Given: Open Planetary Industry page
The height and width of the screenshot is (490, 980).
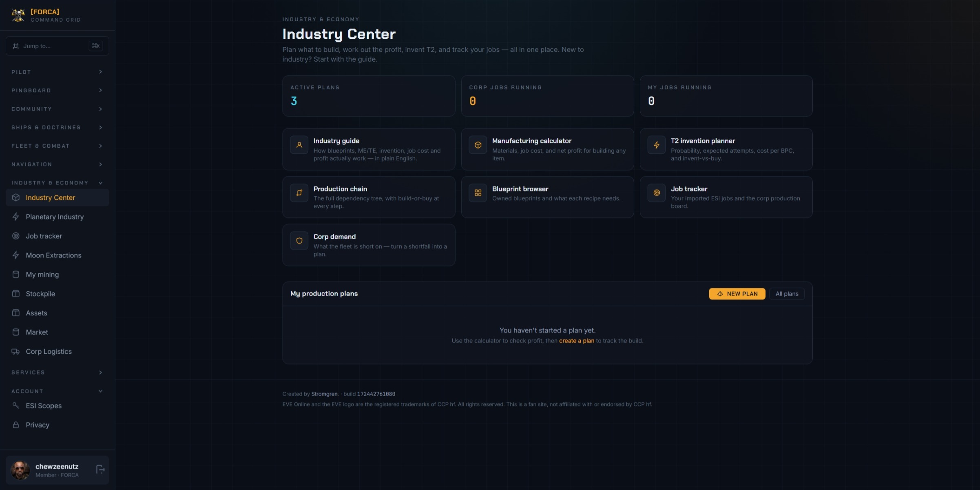Looking at the screenshot, I should [x=57, y=217].
